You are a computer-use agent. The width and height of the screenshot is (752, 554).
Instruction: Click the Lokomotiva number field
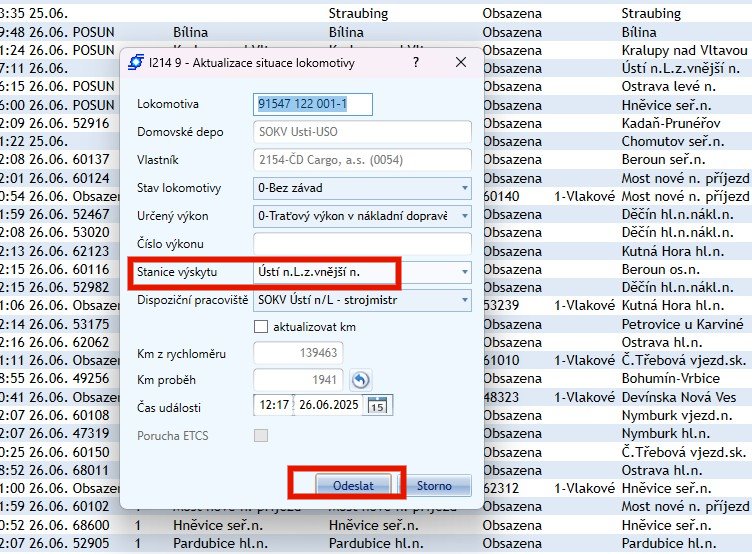[x=314, y=104]
